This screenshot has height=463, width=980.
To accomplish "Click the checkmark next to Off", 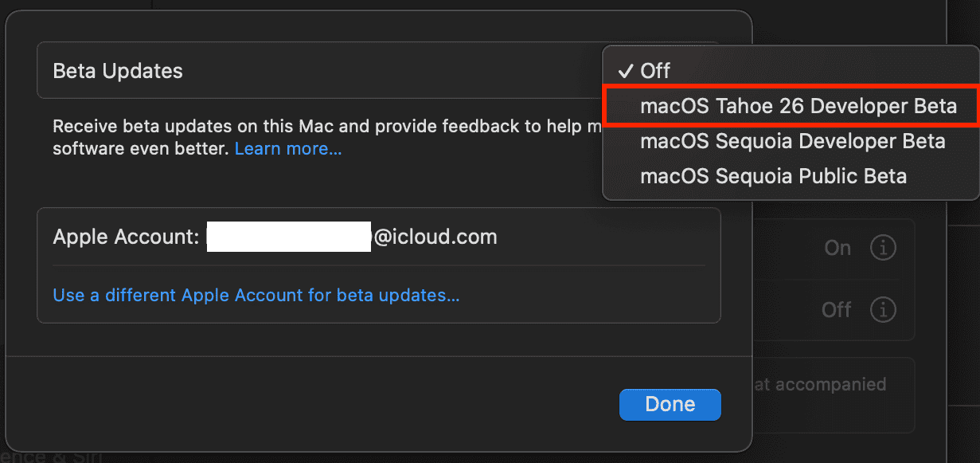I will coord(627,71).
